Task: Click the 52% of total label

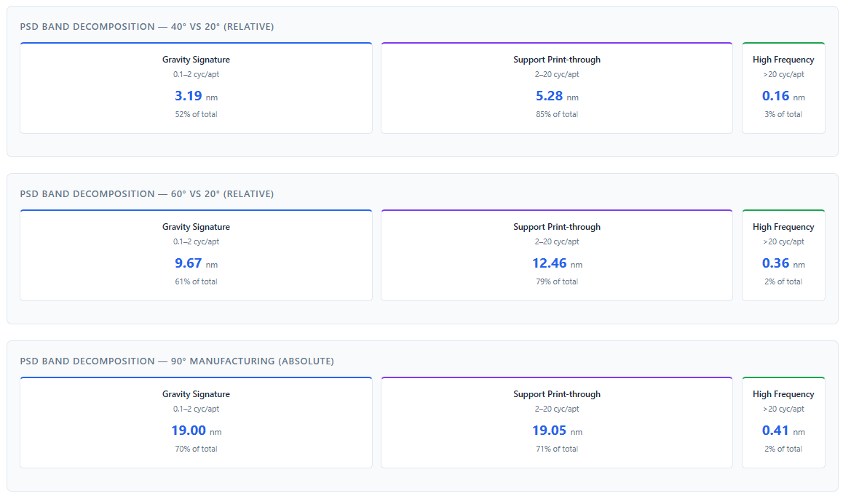Action: 196,114
